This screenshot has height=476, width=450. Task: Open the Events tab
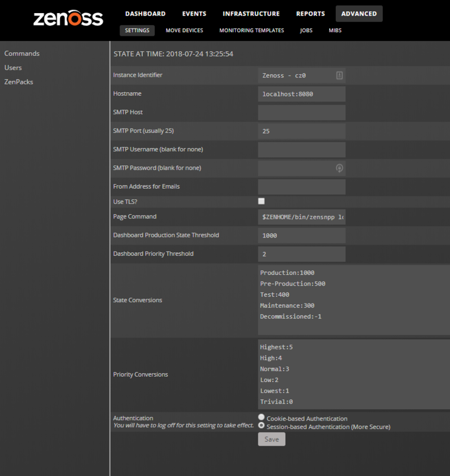point(194,14)
